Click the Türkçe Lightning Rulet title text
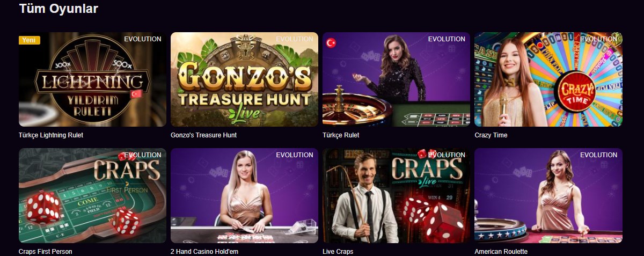Screen dimensions: 644x256 [x=51, y=135]
